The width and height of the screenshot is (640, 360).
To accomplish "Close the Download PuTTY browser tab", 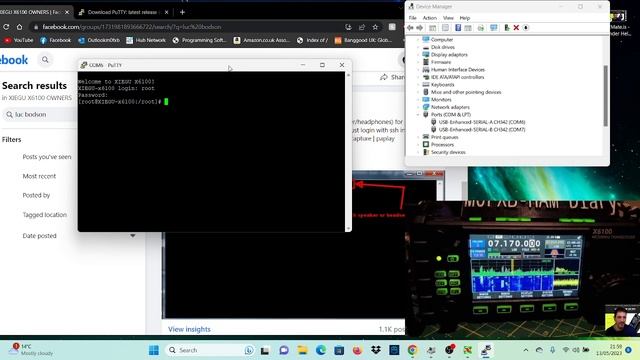I will 166,12.
